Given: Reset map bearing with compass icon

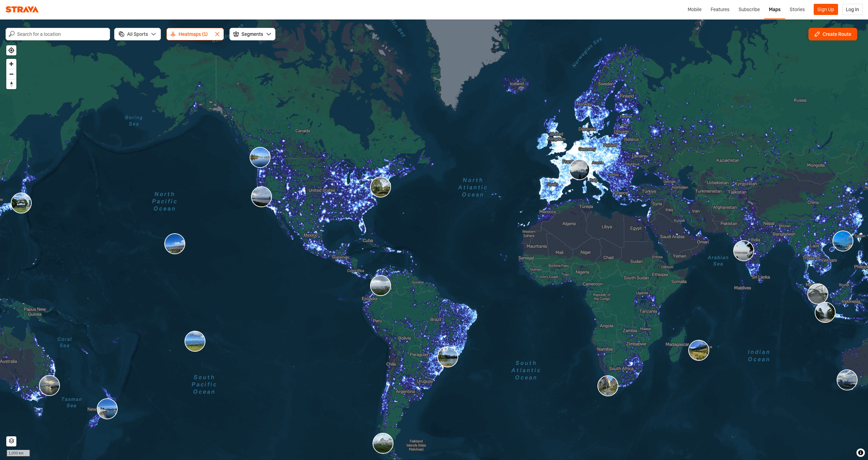Looking at the screenshot, I should point(11,84).
